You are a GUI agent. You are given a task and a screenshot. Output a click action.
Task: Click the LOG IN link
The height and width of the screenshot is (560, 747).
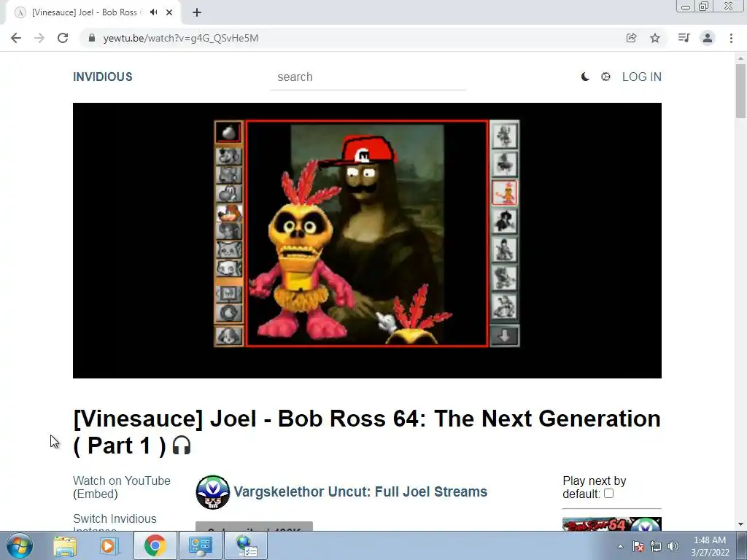pyautogui.click(x=642, y=77)
